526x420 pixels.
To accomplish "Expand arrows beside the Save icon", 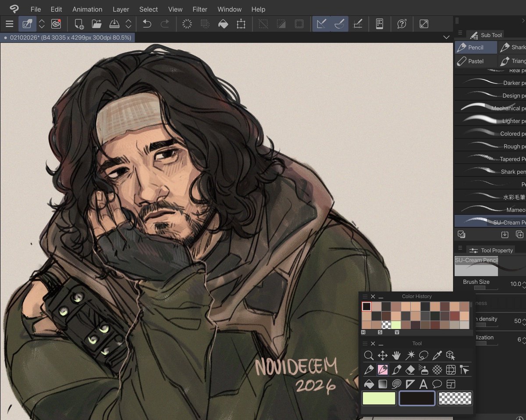I will [x=128, y=24].
